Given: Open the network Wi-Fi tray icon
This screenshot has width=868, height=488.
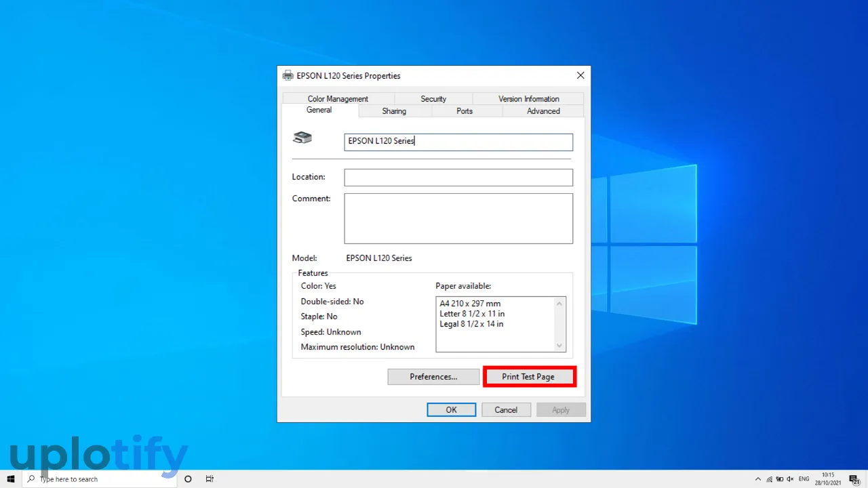Looking at the screenshot, I should tap(768, 479).
